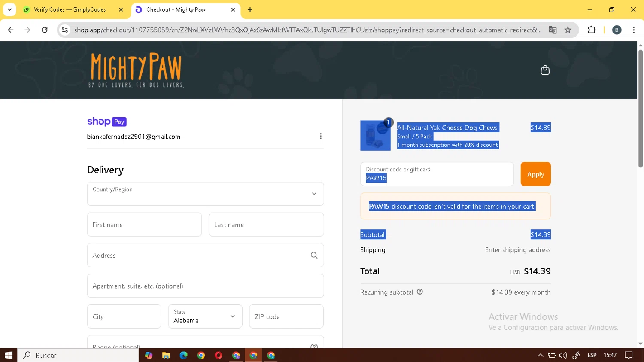Image resolution: width=644 pixels, height=362 pixels.
Task: Focus the Last name field
Action: pos(266,225)
